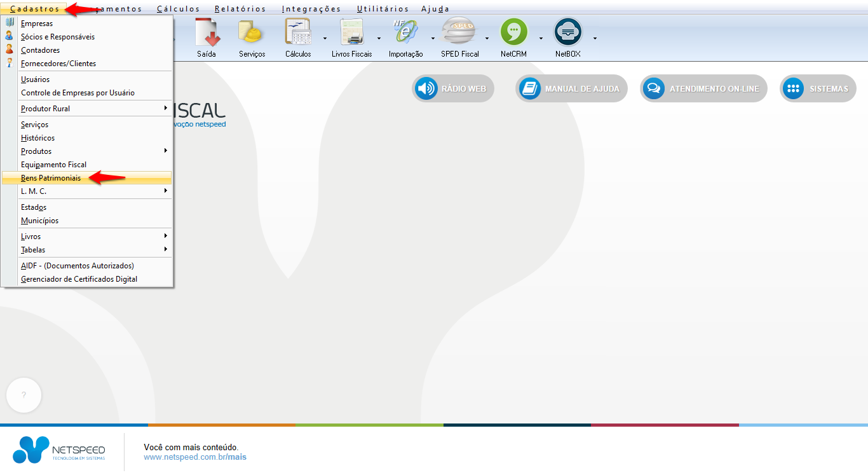Click the RÁDIO WEB button
Viewport: 868px width, 475px height.
click(452, 89)
